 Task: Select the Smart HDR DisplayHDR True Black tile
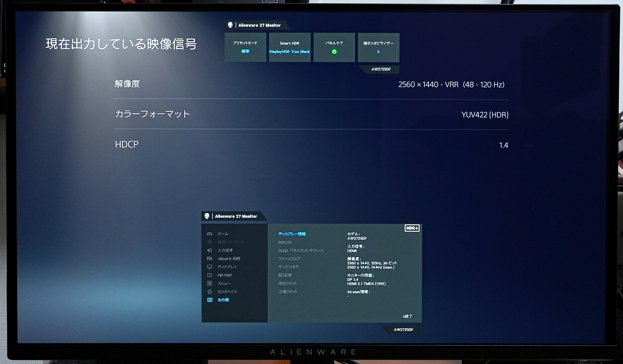(x=289, y=47)
